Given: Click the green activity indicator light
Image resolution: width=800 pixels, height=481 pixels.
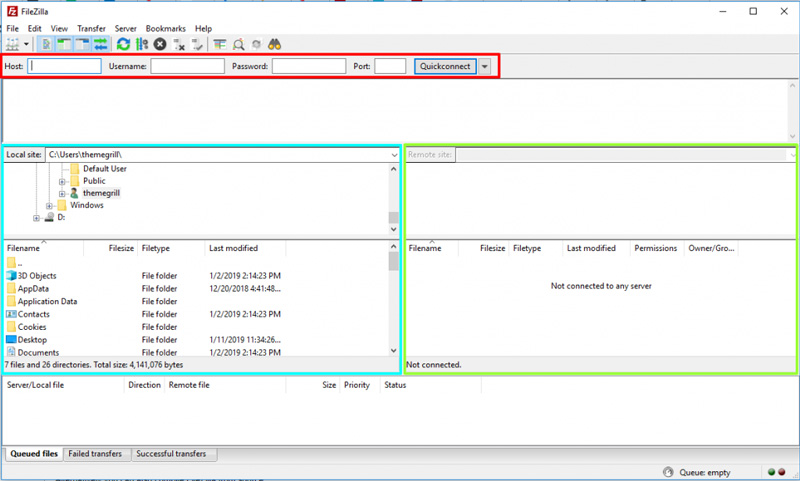Looking at the screenshot, I should coord(771,472).
